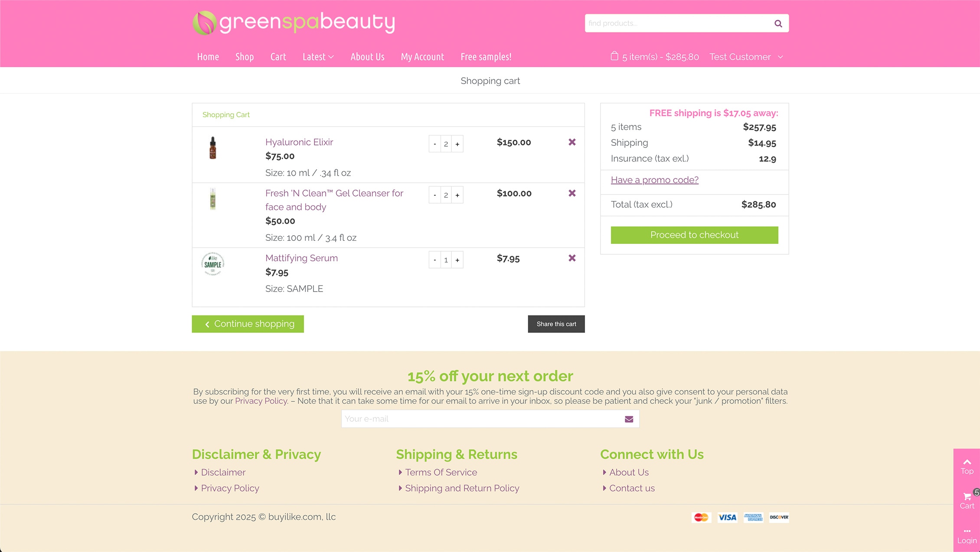Viewport: 980px width, 552px height.
Task: Open the header cart summary 5 item(s)
Action: [655, 57]
